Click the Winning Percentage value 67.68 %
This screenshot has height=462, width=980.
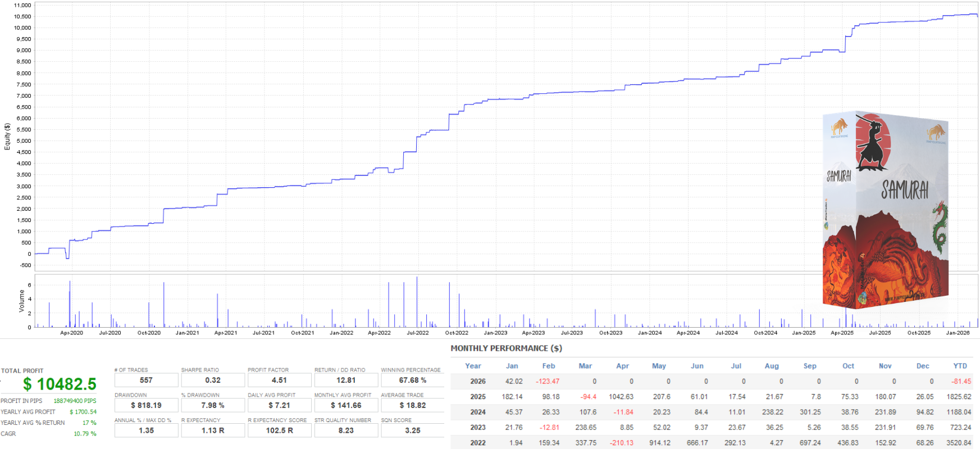pos(412,381)
